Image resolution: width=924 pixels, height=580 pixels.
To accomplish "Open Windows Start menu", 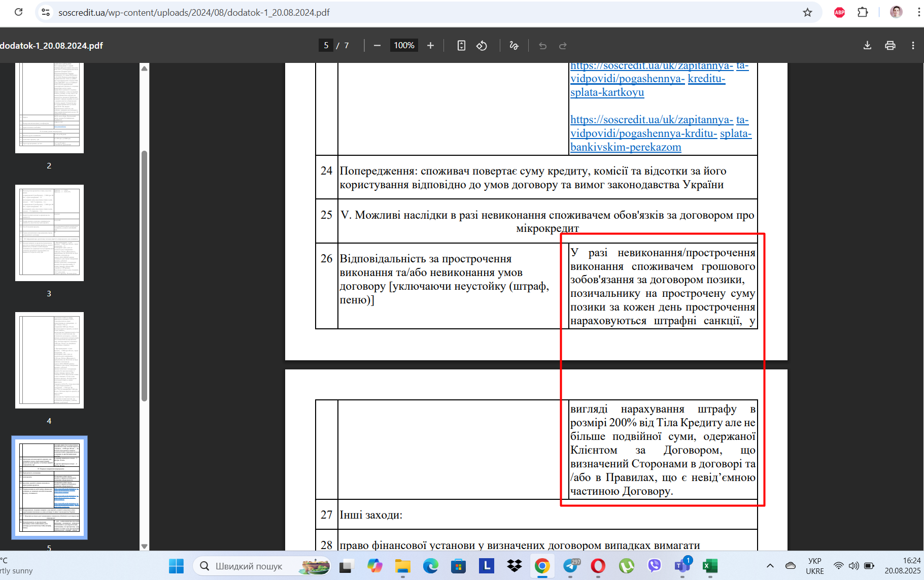I will point(176,566).
